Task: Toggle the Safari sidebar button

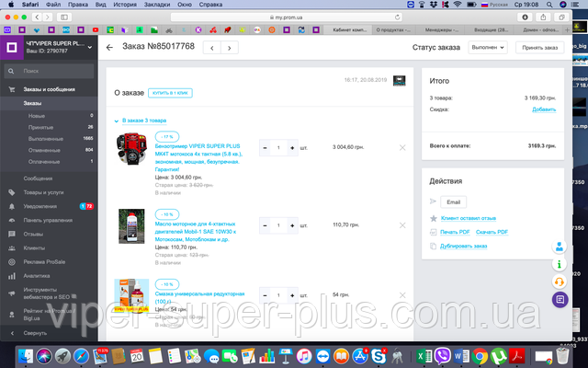Action: point(64,17)
